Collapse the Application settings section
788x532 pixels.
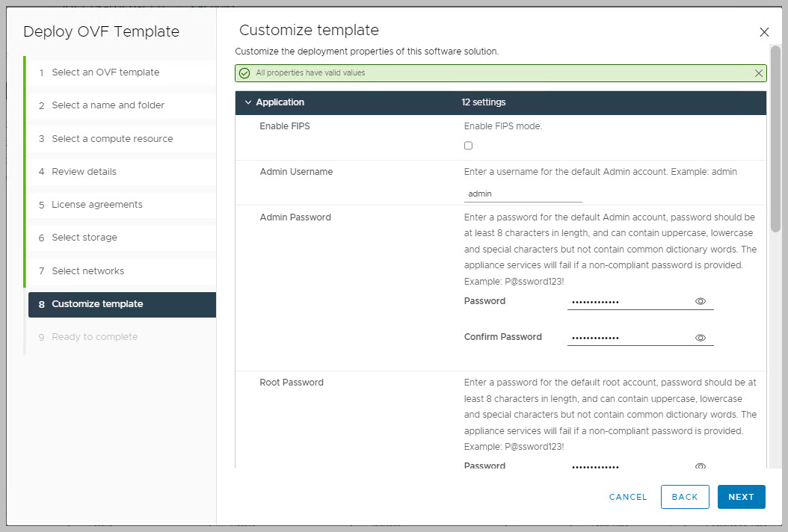(248, 102)
